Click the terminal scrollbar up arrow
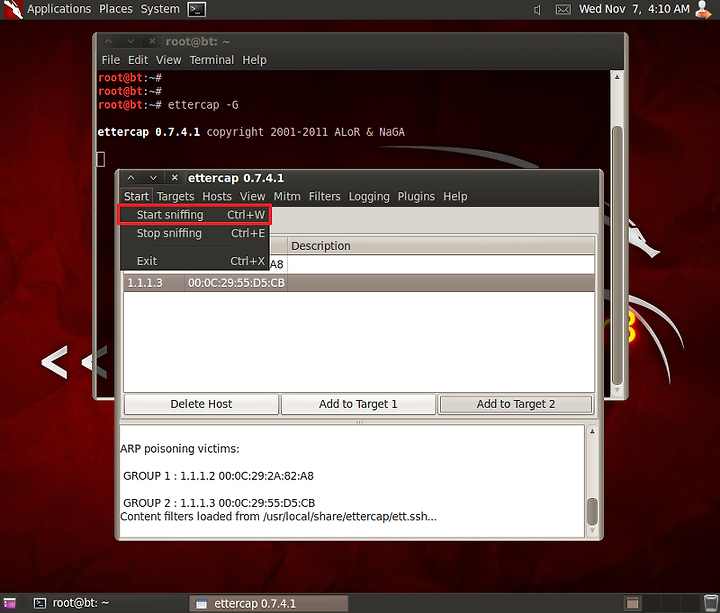 click(617, 77)
